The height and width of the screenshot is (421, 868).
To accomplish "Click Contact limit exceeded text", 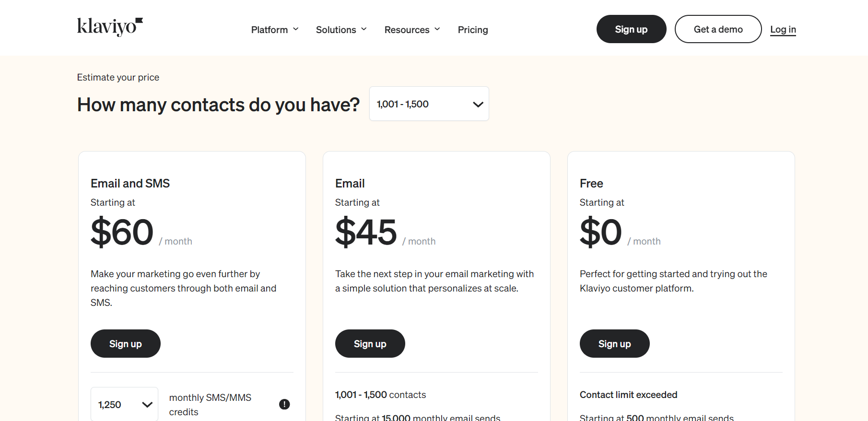I will [629, 395].
